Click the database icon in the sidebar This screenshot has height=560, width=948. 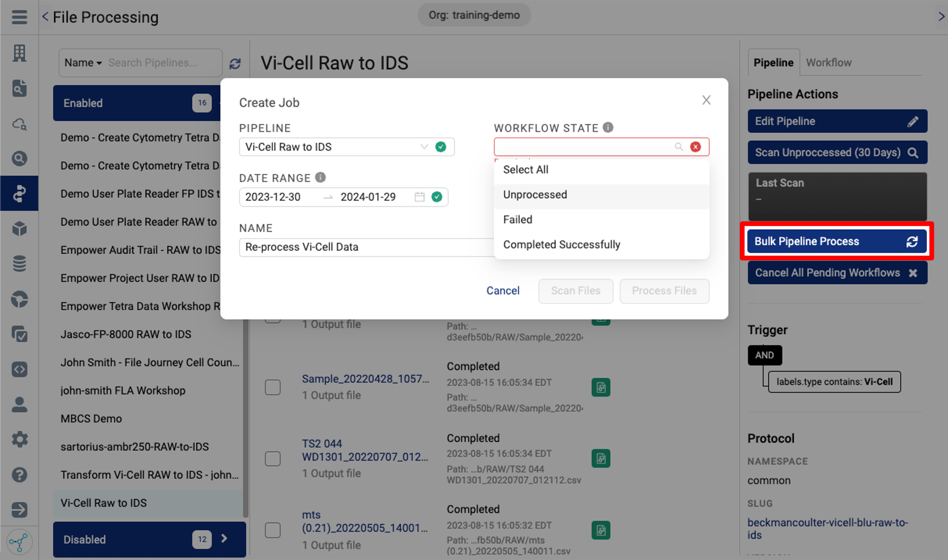tap(19, 263)
